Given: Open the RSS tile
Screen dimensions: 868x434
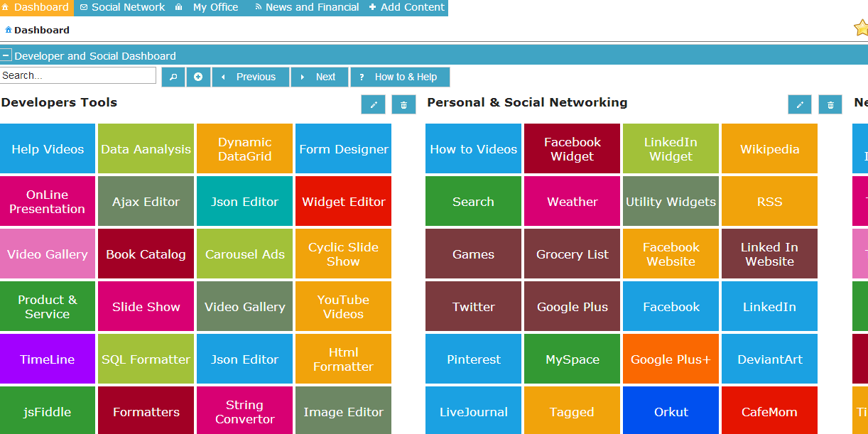Looking at the screenshot, I should (x=769, y=201).
